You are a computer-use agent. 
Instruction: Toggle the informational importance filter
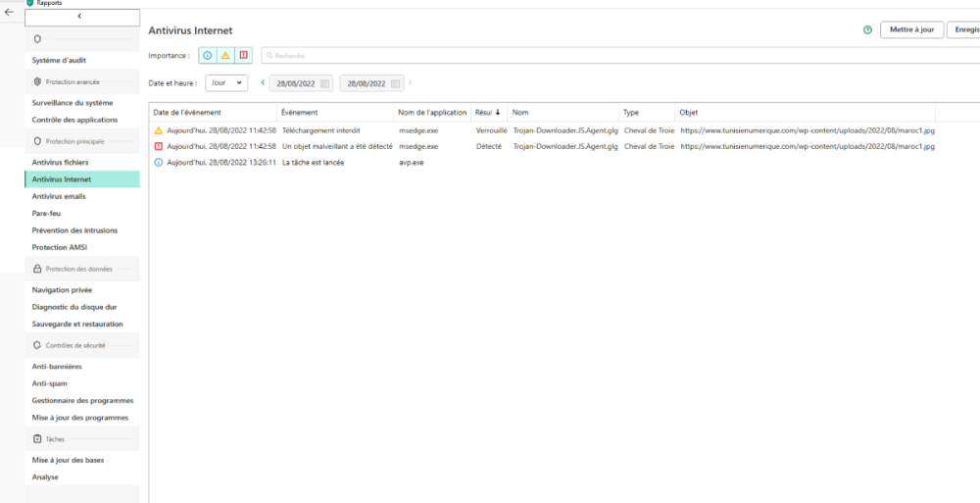(208, 56)
